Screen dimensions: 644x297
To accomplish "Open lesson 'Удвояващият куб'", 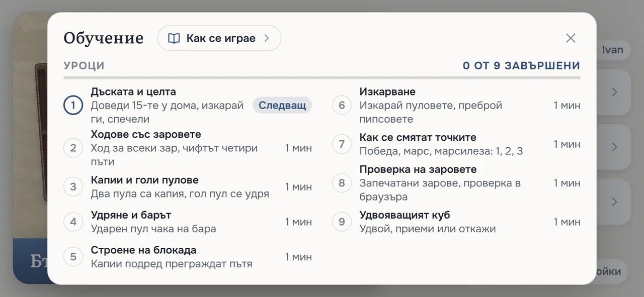I will (456, 222).
